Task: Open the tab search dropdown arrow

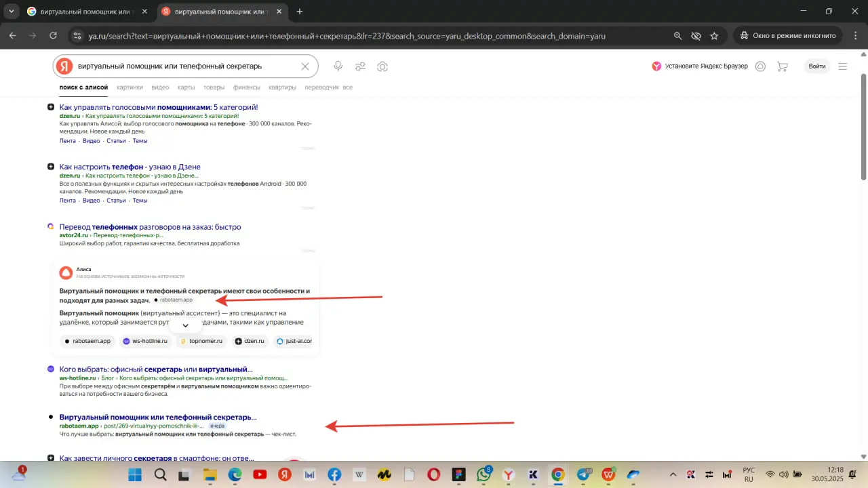Action: (12, 12)
